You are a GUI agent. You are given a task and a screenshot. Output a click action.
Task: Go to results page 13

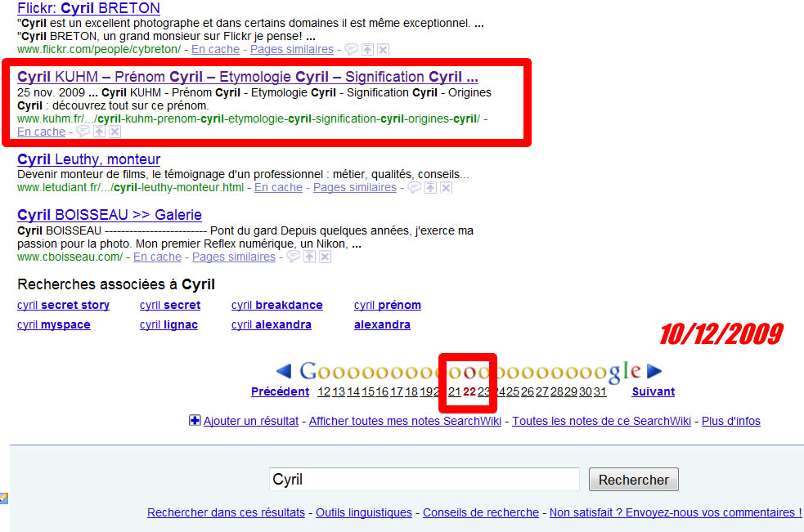[339, 391]
